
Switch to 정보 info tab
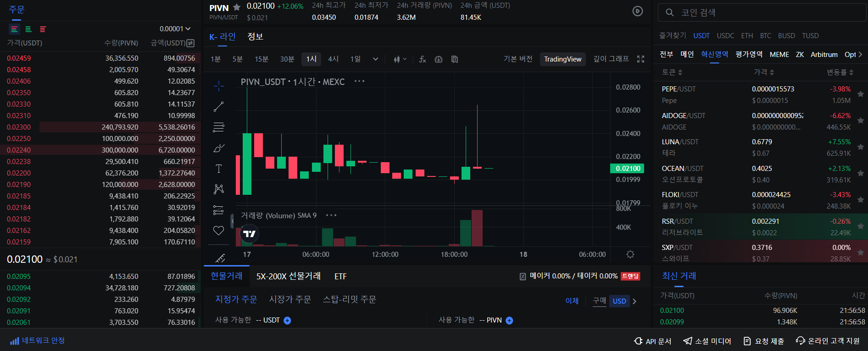(255, 36)
